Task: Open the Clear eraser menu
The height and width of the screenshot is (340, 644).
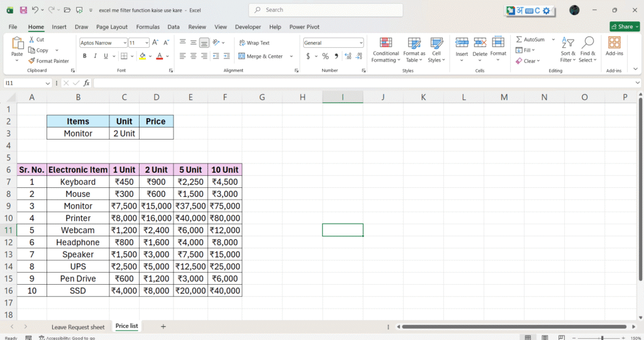Action: pyautogui.click(x=528, y=61)
